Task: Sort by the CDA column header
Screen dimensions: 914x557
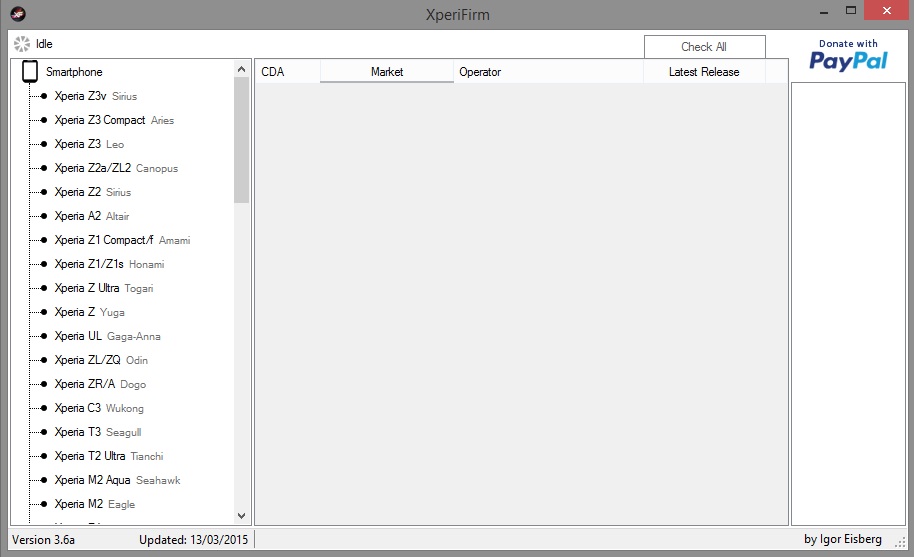Action: click(x=287, y=72)
